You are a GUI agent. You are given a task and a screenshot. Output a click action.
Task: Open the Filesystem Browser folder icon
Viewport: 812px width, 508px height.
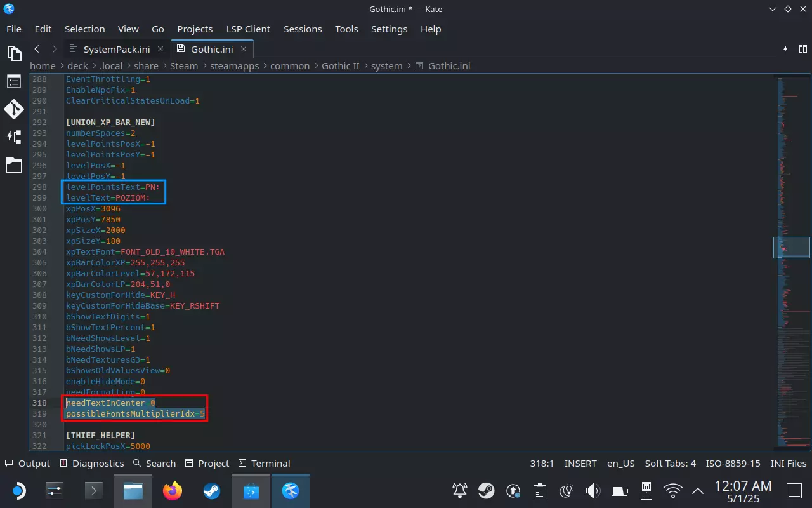(14, 166)
